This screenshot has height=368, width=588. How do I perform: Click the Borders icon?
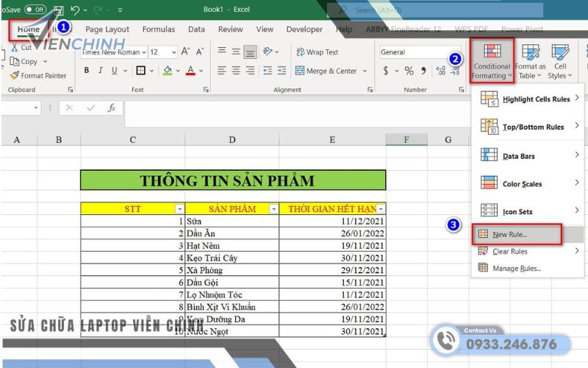(140, 70)
